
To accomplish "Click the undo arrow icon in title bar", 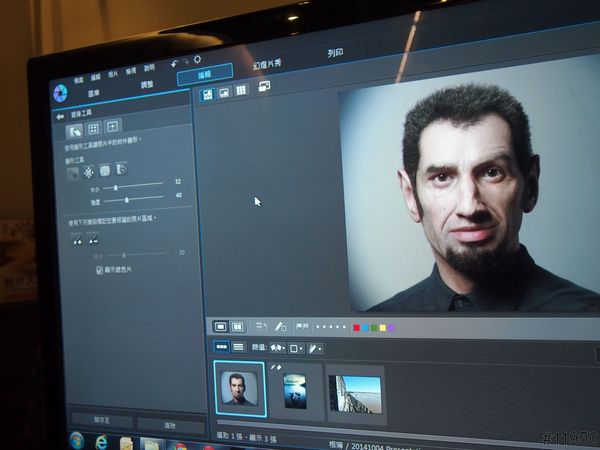I will tap(174, 63).
